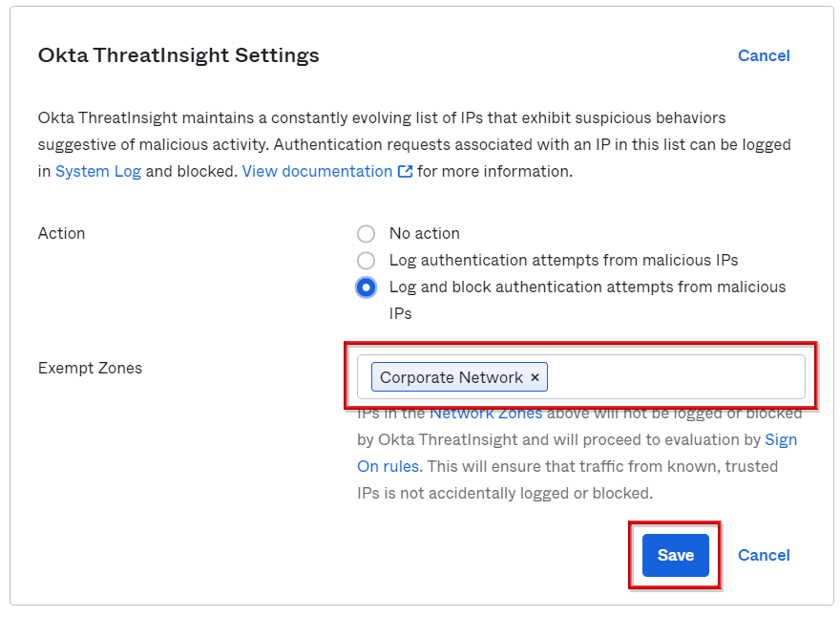Click the blue Save button
840x617 pixels.
(676, 555)
